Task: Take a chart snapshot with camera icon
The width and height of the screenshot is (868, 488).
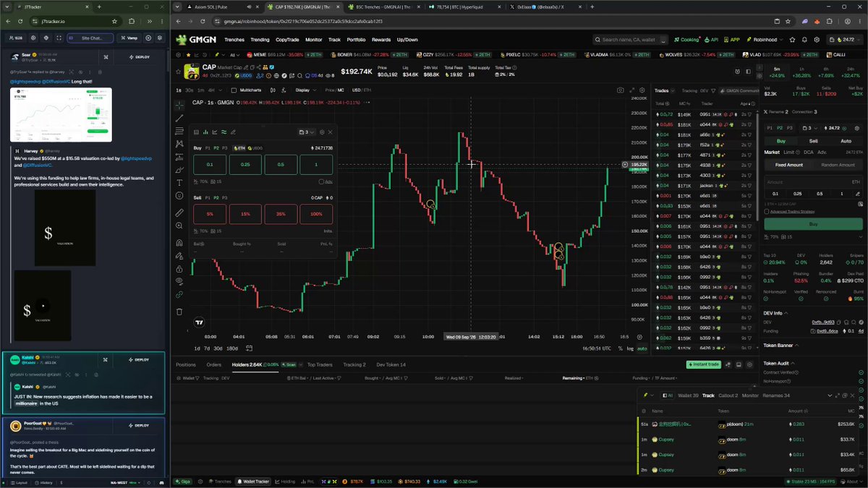Action: click(621, 90)
